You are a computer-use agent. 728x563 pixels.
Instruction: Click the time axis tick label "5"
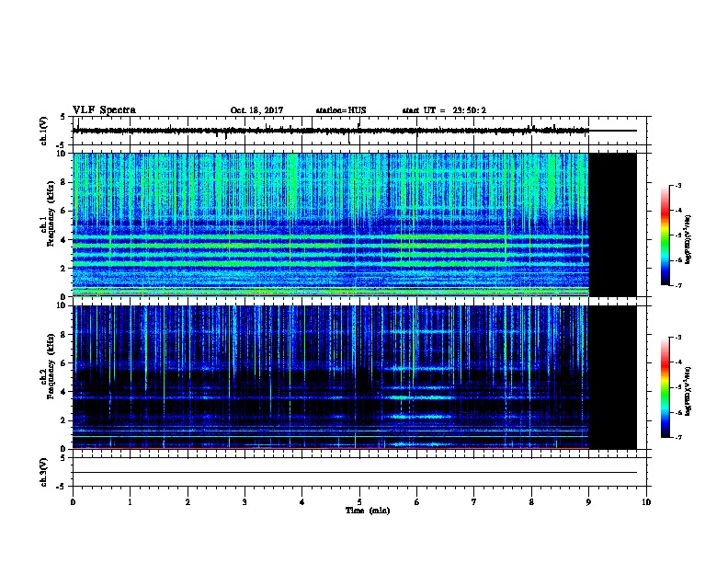(359, 501)
